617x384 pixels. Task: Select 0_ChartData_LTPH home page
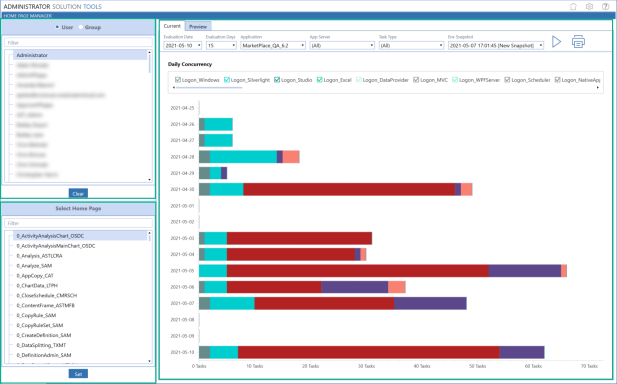pyautogui.click(x=37, y=286)
